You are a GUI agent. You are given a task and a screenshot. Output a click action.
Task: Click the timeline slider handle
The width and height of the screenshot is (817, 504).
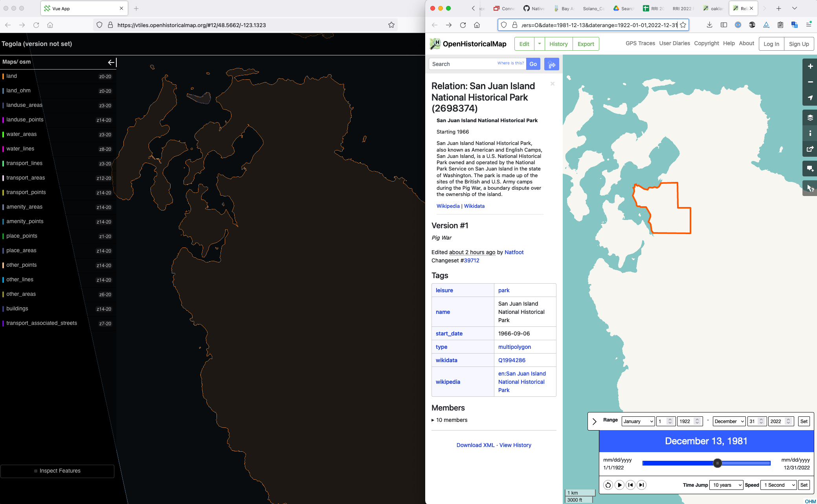tap(718, 463)
